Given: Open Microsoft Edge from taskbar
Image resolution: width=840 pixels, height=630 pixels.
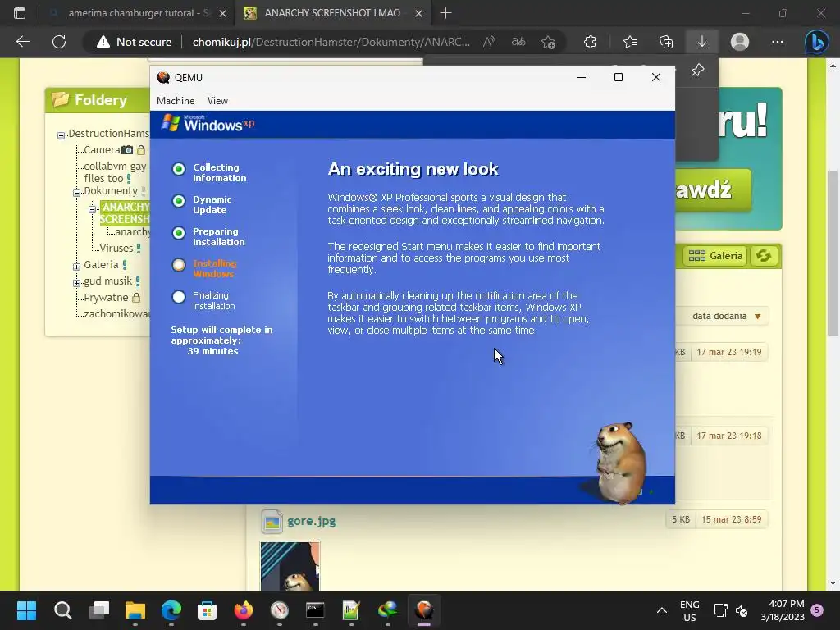Looking at the screenshot, I should coord(171,610).
